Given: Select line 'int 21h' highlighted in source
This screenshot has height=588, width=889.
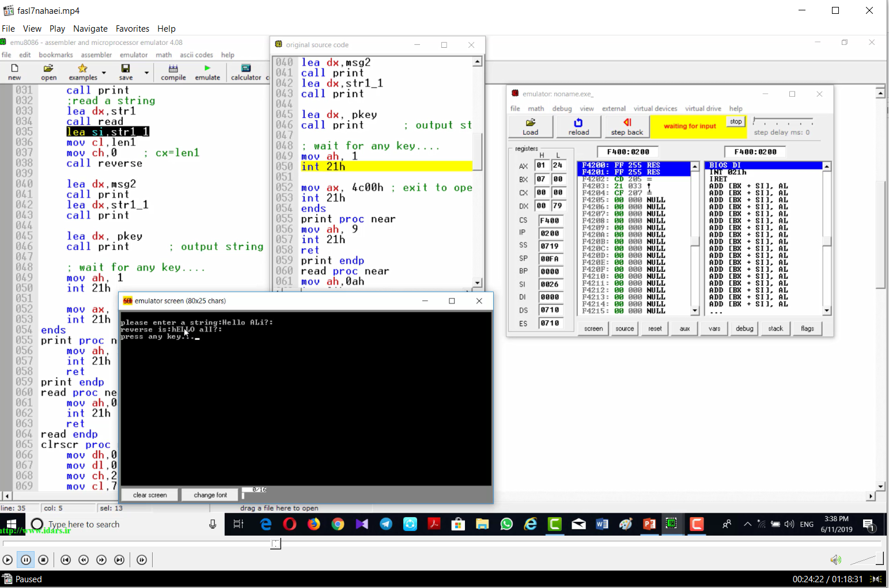Looking at the screenshot, I should point(386,166).
